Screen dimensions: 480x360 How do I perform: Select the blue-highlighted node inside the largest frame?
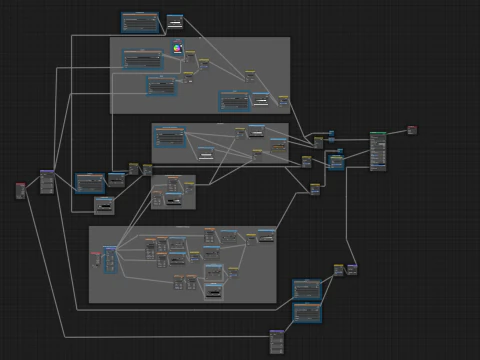pyautogui.click(x=111, y=260)
